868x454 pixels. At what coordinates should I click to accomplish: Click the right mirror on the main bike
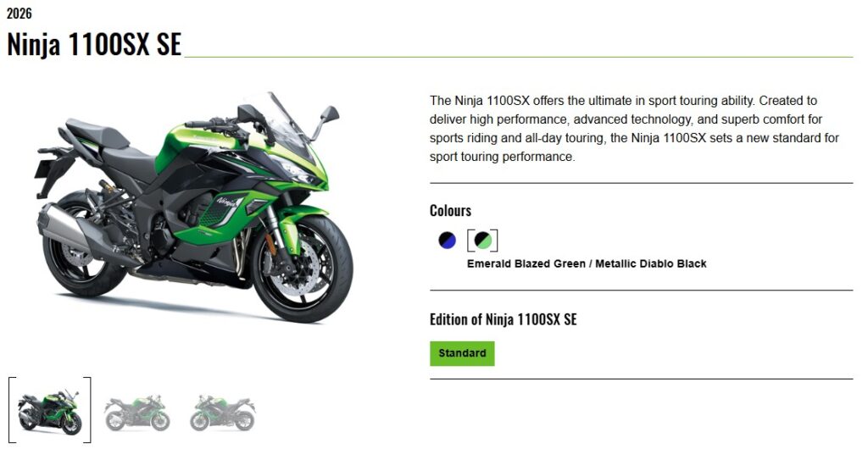(330, 115)
